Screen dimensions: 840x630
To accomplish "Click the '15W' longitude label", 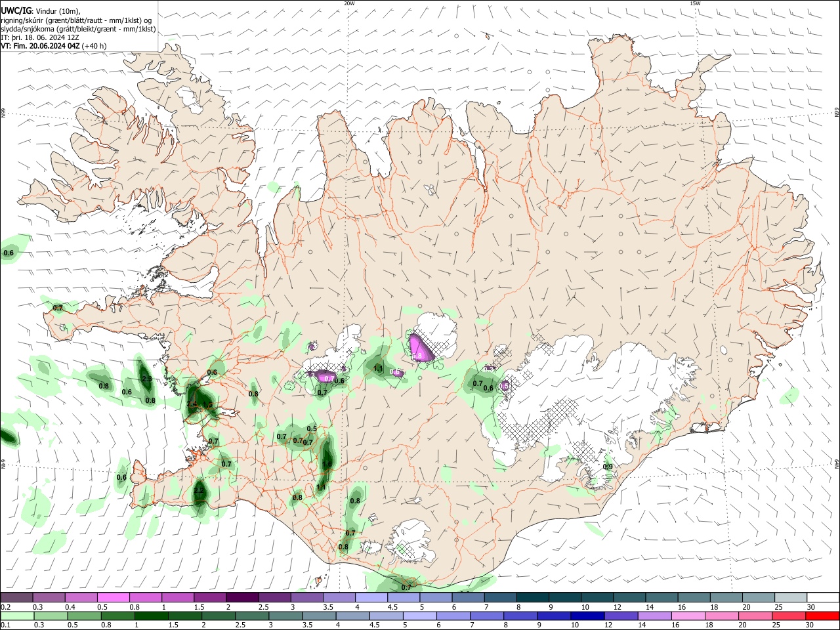I will click(694, 3).
